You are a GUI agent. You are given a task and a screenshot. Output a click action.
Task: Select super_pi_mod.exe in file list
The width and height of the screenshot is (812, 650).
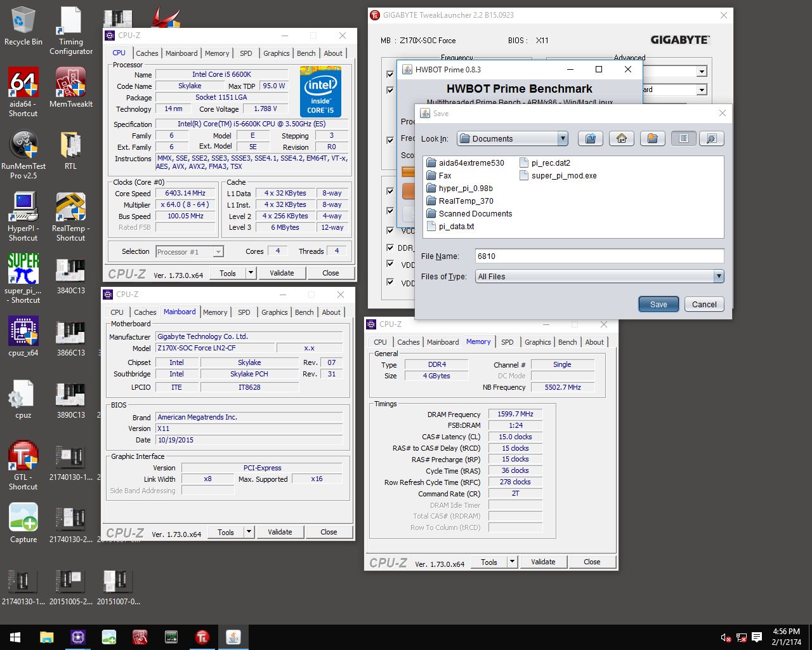(558, 176)
